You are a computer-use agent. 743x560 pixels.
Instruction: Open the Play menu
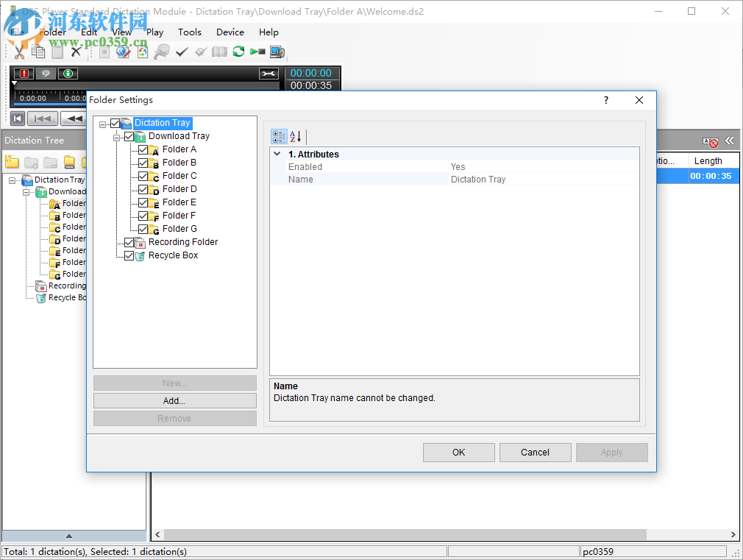[x=155, y=32]
